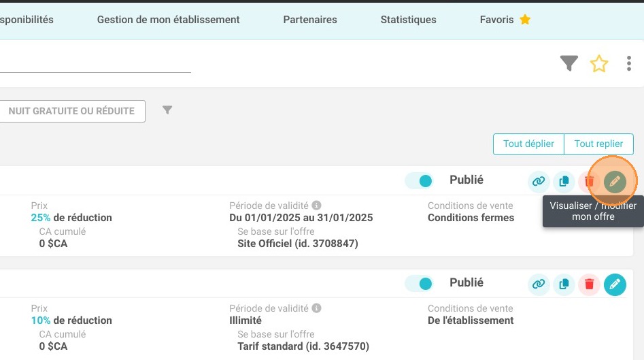
Task: Click the yellow star beside Favoris
Action: [525, 19]
